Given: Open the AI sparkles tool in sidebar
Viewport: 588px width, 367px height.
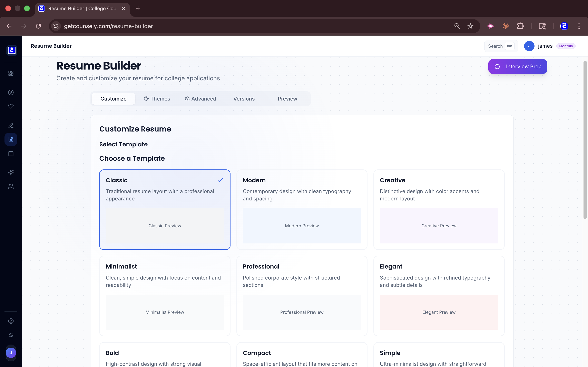Looking at the screenshot, I should [x=11, y=172].
